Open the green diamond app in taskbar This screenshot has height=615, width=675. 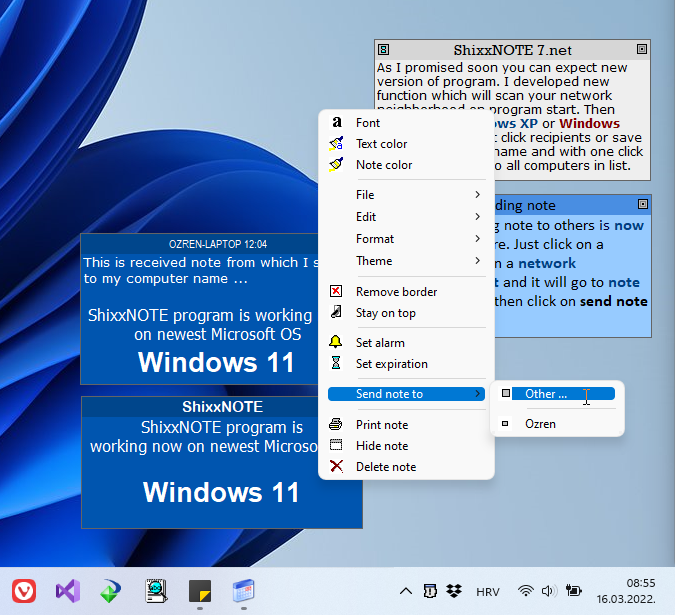111,591
